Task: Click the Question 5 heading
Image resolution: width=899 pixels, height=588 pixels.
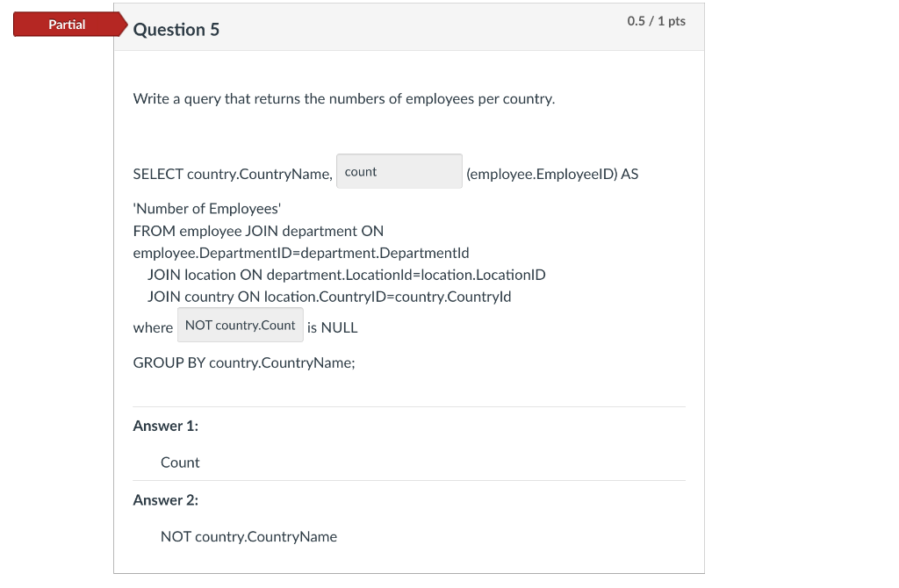Action: (x=177, y=29)
